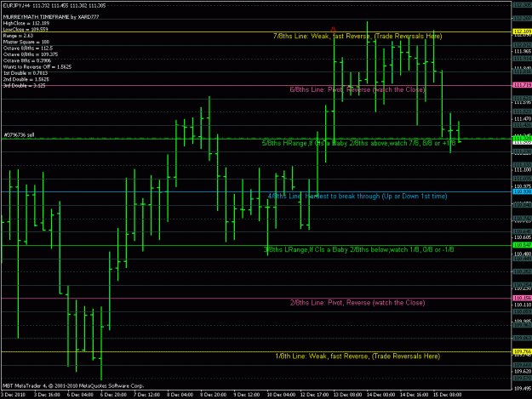
Task: Click the '7/8ths Line: Weak, fast Reverse' label
Action: click(358, 36)
